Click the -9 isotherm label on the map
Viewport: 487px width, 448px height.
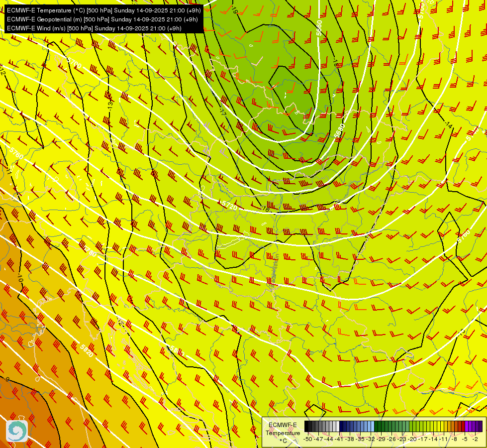tap(7, 379)
